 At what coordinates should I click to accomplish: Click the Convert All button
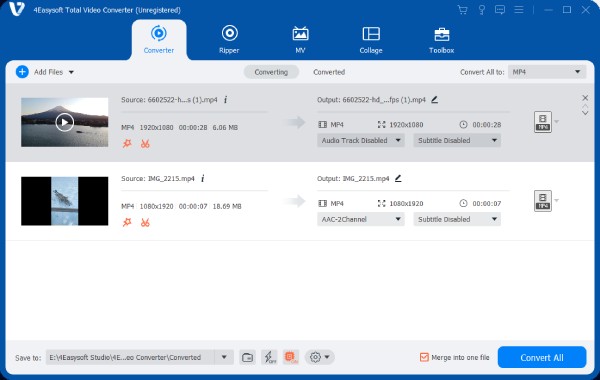tap(542, 357)
